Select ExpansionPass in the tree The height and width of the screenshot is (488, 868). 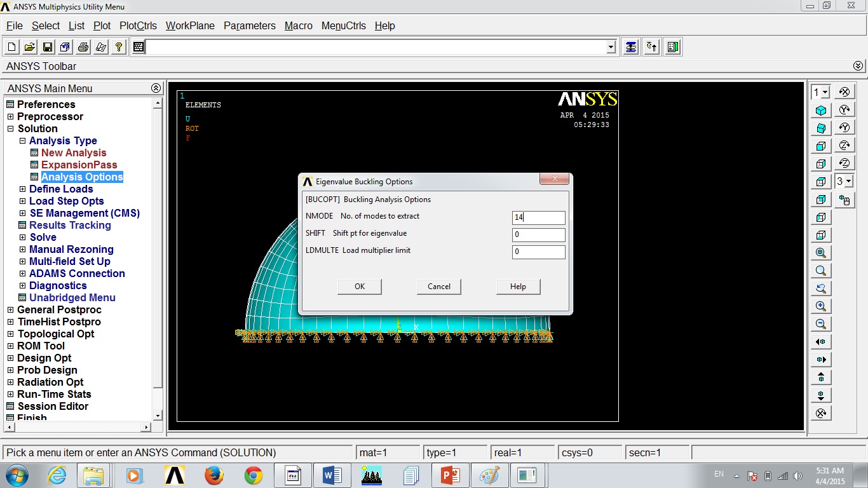pyautogui.click(x=79, y=165)
